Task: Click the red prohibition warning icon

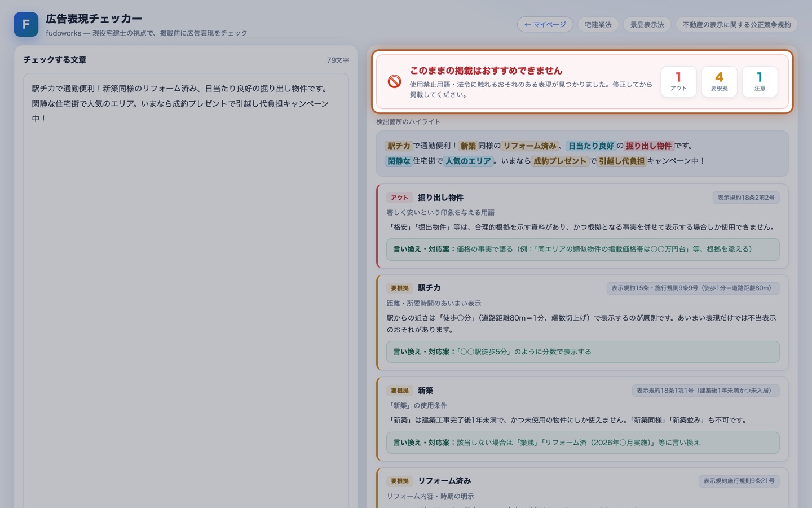Action: pos(395,82)
